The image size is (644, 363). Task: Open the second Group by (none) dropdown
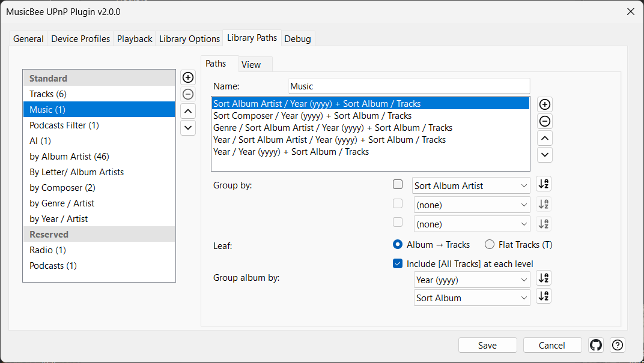click(472, 205)
